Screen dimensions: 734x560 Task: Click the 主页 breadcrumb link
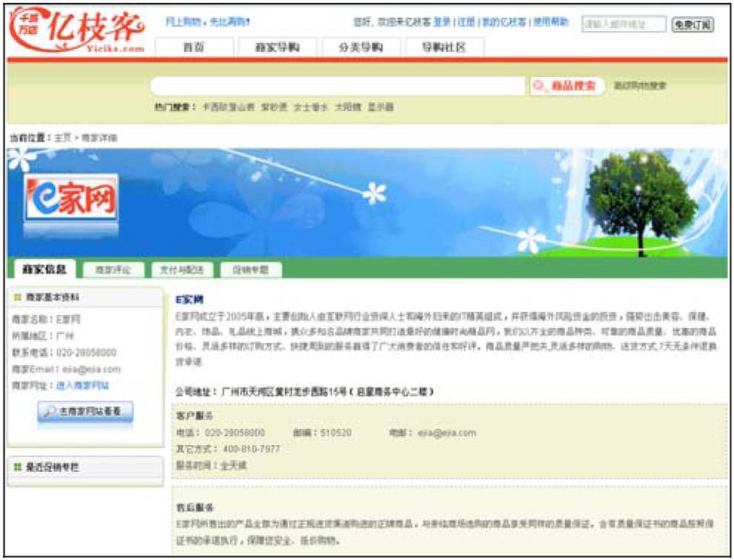pyautogui.click(x=62, y=138)
